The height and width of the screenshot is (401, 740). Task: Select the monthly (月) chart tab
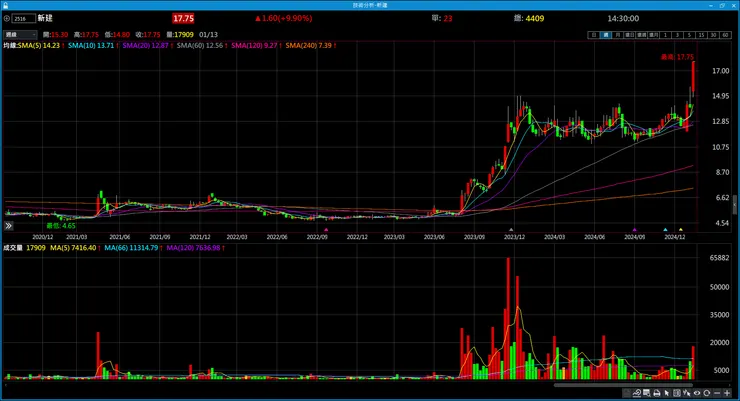pos(617,35)
